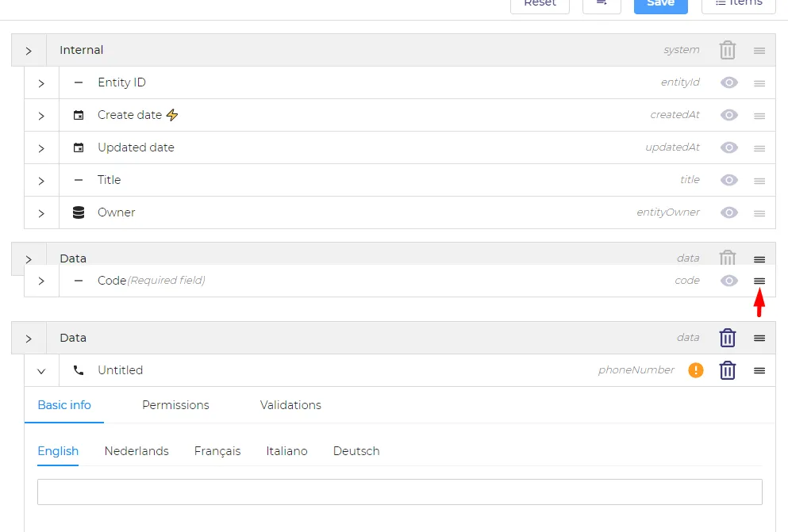Screen dimensions: 788x532
Task: Click the dash icon beside Code
Action: click(79, 281)
